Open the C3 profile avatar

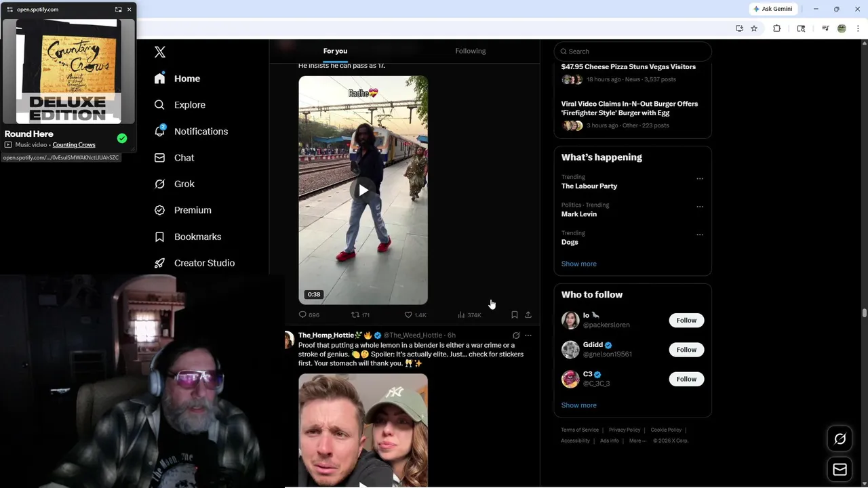(570, 379)
